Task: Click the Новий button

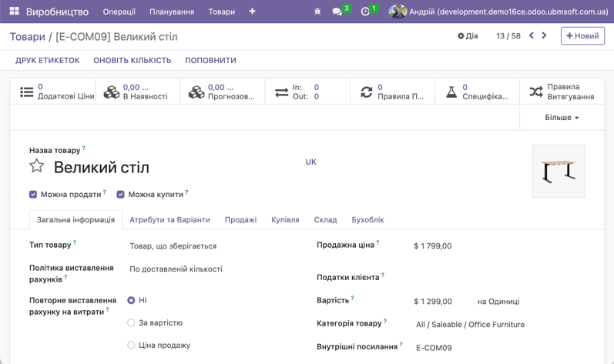Action: (582, 36)
